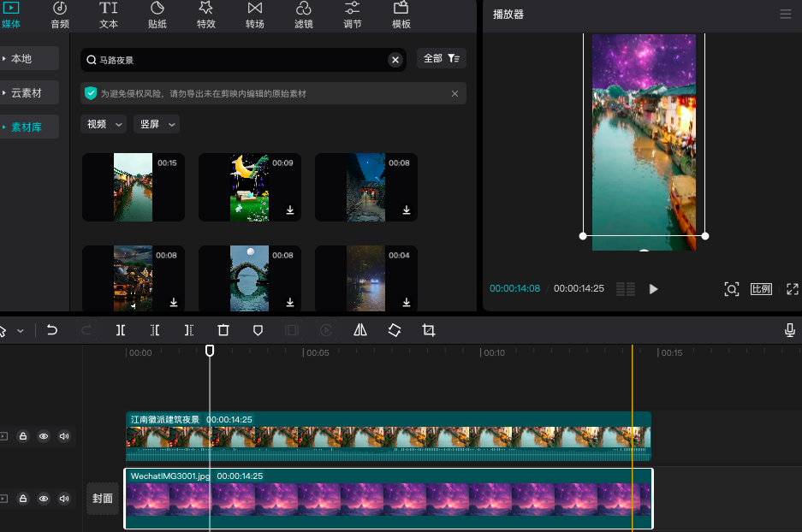Image resolution: width=802 pixels, height=532 pixels.
Task: Mute the WechatIMG3001.jpg track
Action: pos(64,499)
